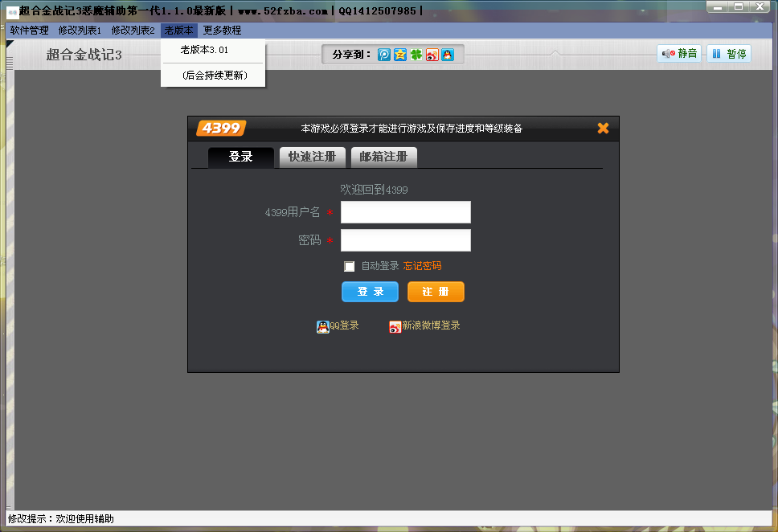Minimize the application window
Image resolution: width=778 pixels, height=532 pixels.
(x=718, y=7)
